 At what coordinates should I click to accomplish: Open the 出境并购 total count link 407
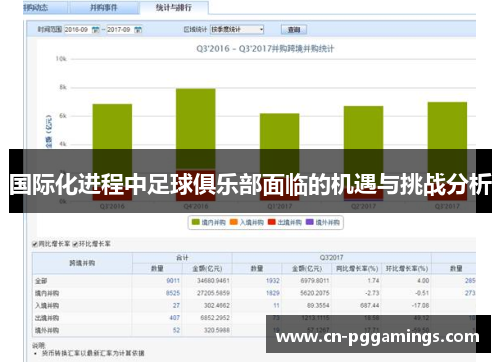click(175, 318)
